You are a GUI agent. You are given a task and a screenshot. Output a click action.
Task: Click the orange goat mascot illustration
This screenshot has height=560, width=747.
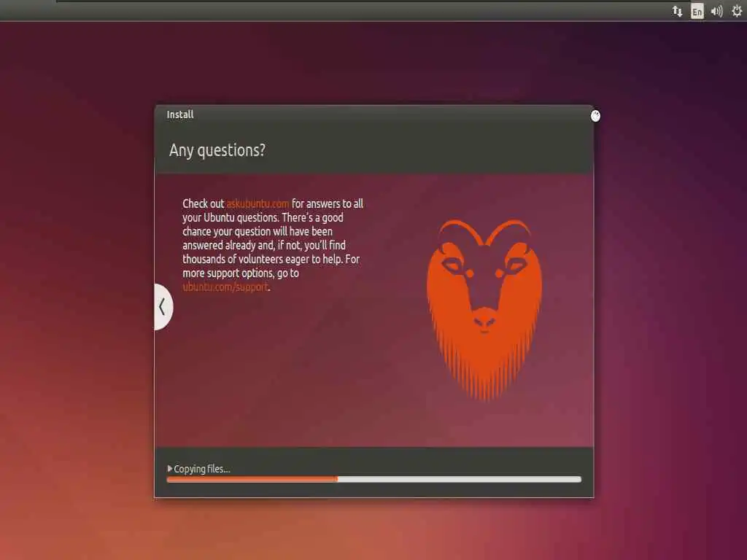(x=484, y=309)
